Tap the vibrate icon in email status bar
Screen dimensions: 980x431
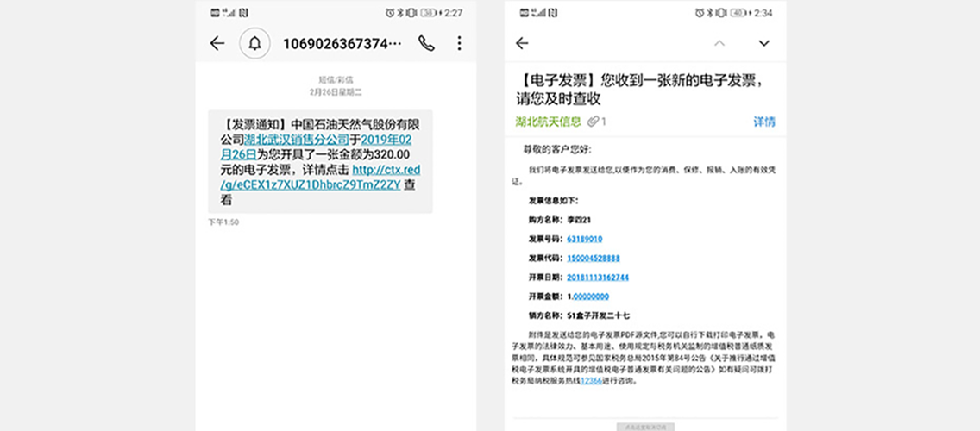click(720, 12)
